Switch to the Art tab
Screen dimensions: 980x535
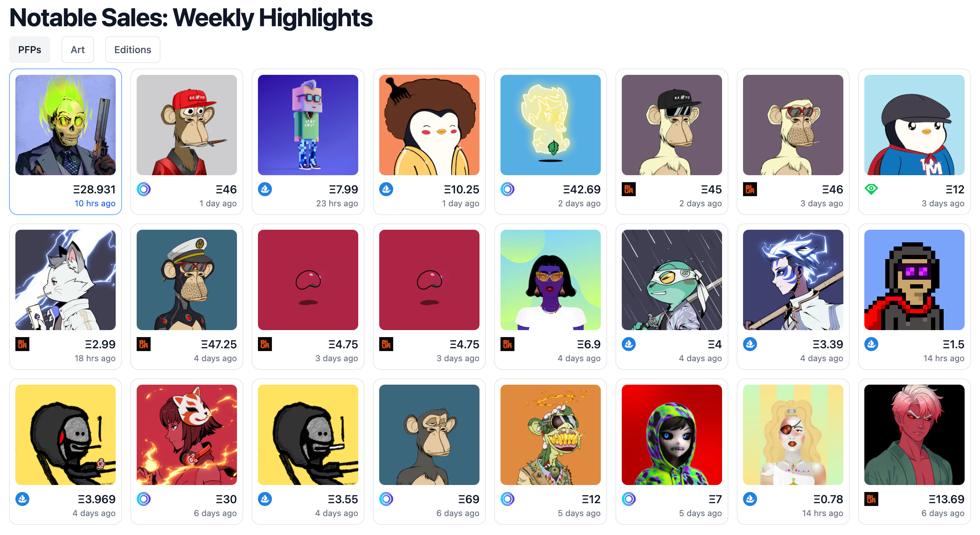pyautogui.click(x=78, y=49)
